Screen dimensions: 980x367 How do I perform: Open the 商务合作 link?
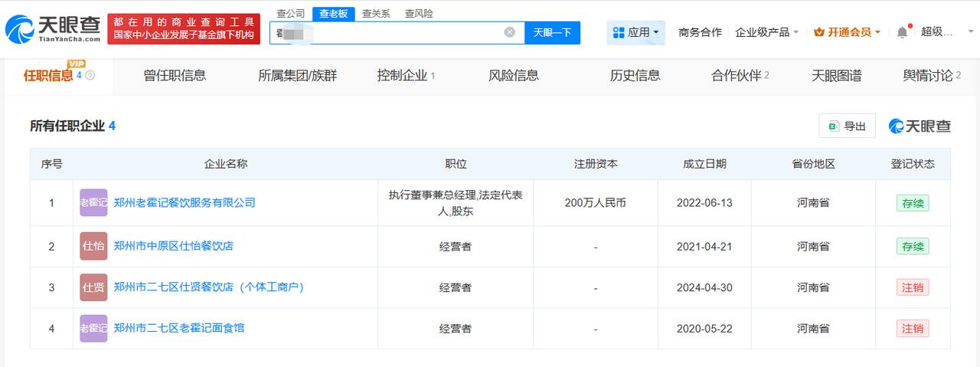pos(700,32)
